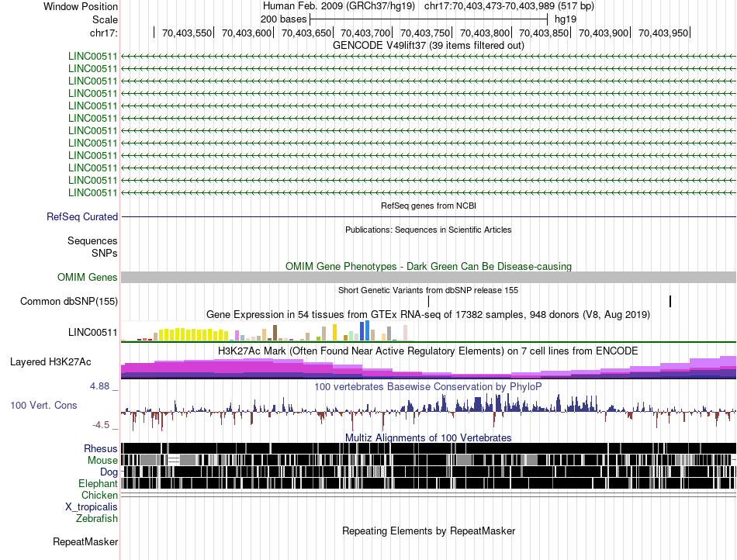737x560 pixels.
Task: Click the GENCODE V49lift37 track title
Action: [x=428, y=45]
